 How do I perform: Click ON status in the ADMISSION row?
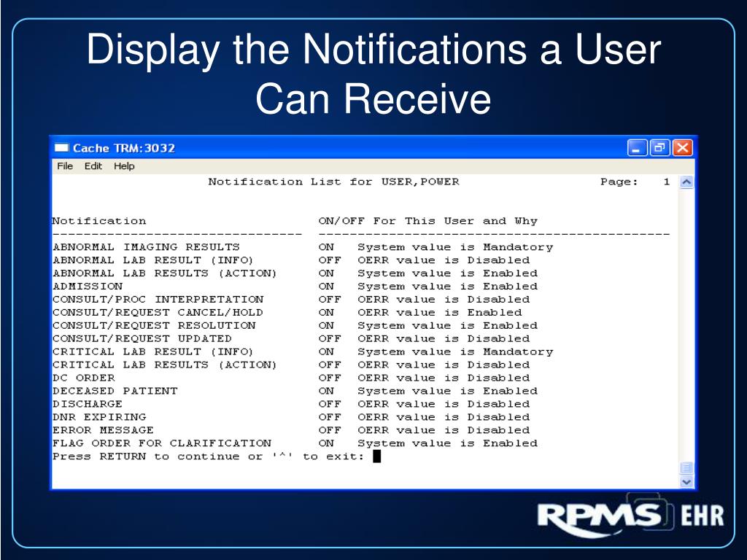[x=326, y=286]
